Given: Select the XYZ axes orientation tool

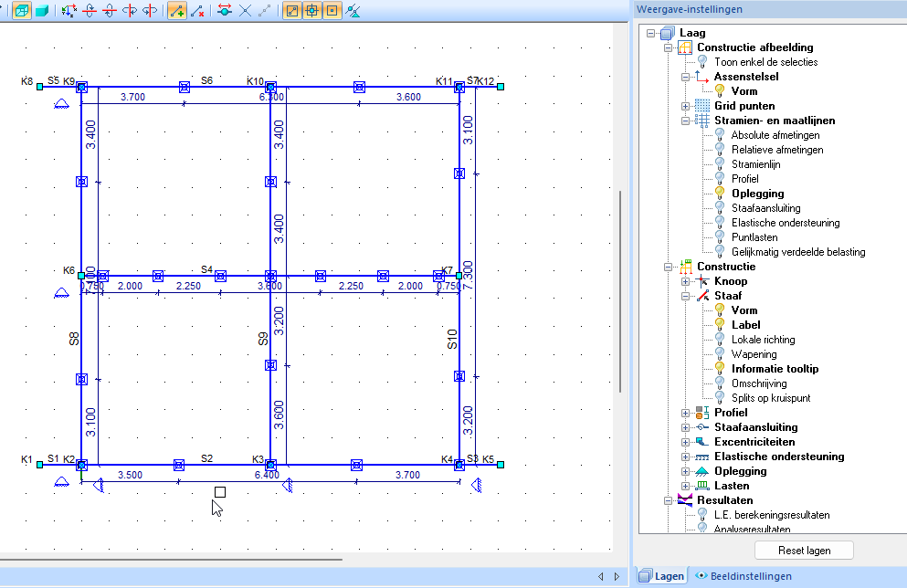Looking at the screenshot, I should (69, 10).
